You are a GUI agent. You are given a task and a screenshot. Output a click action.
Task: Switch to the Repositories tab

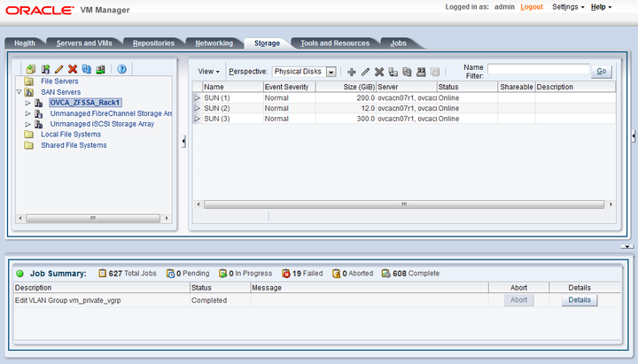coord(153,43)
